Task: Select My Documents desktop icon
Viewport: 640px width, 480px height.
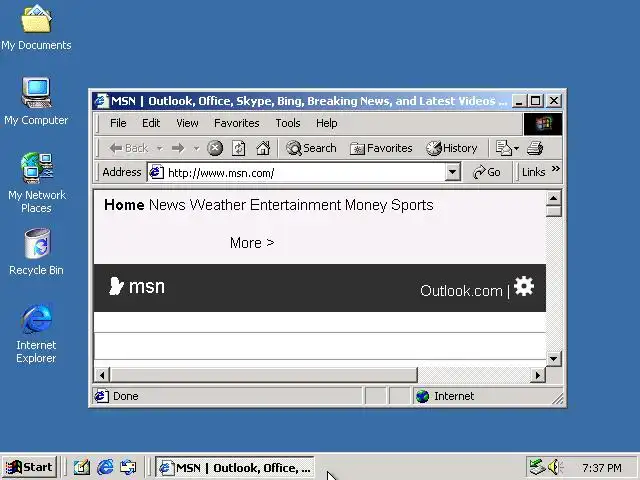Action: (x=36, y=28)
